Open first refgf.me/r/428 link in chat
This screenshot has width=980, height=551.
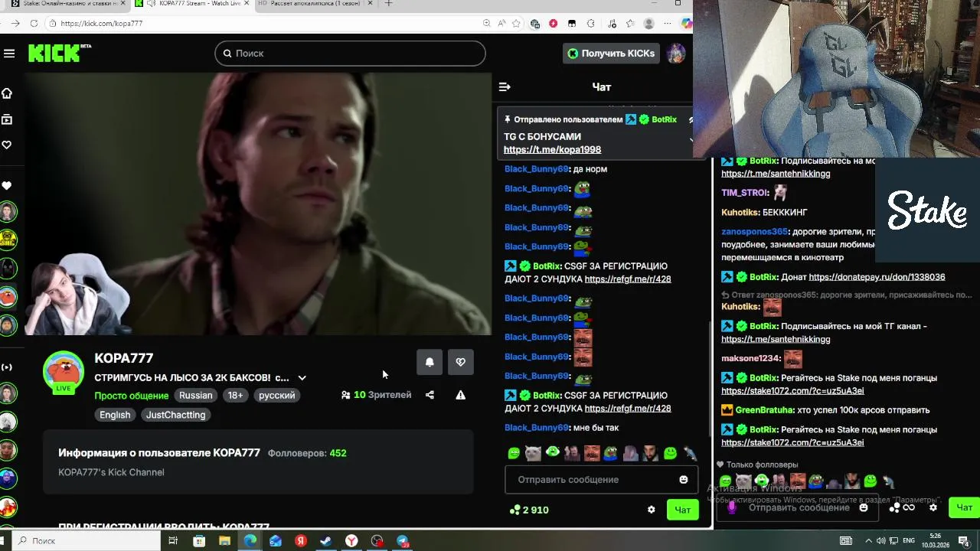(628, 279)
